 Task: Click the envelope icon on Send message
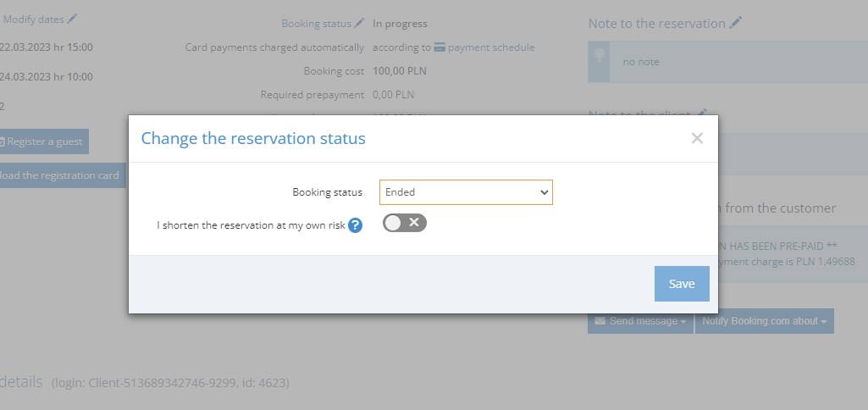pyautogui.click(x=600, y=321)
